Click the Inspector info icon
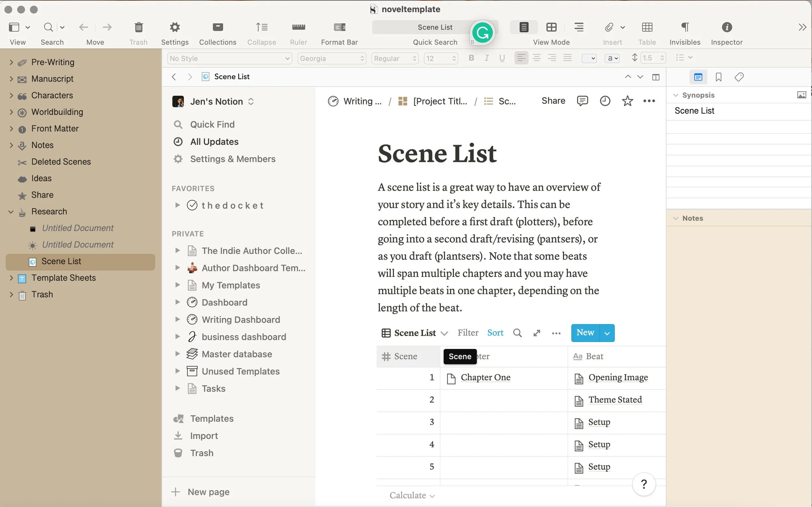 727,27
